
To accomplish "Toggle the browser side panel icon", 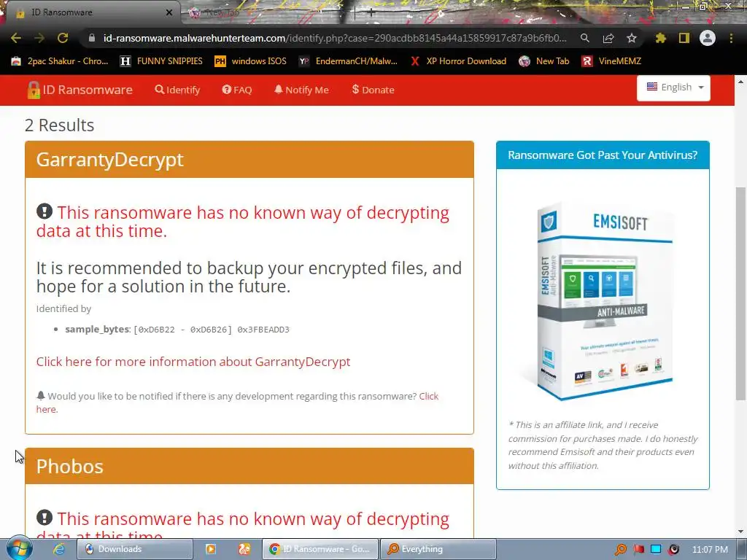I will pos(684,38).
